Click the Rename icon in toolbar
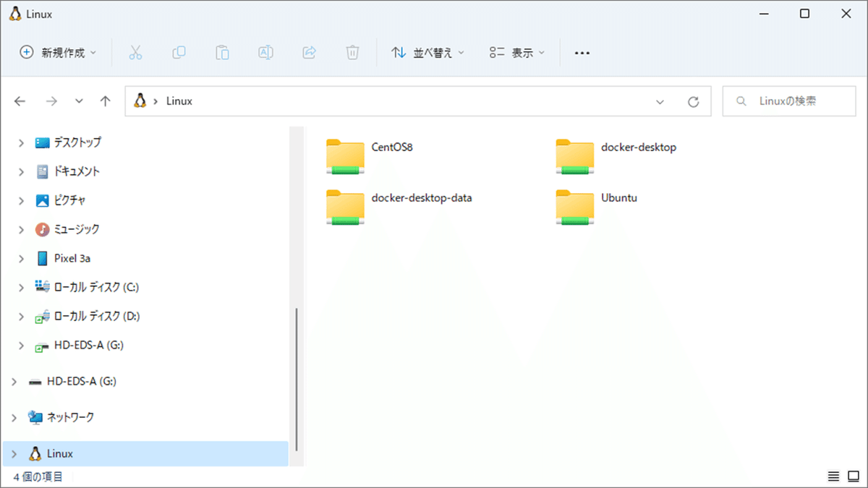 265,53
